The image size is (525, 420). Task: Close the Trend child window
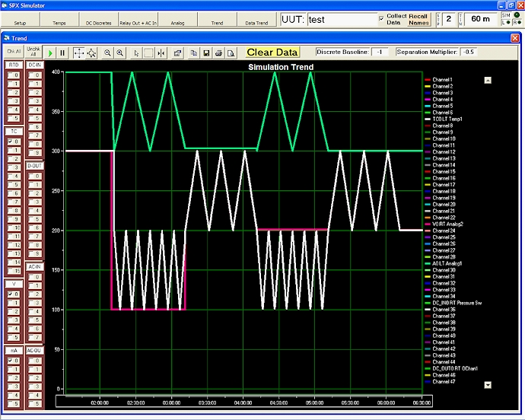coord(515,38)
